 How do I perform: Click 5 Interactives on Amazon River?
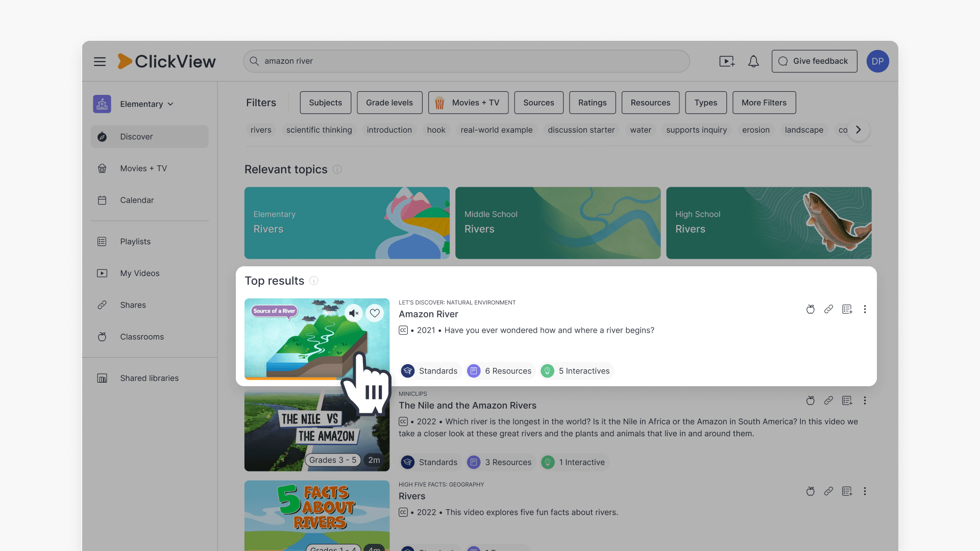576,371
